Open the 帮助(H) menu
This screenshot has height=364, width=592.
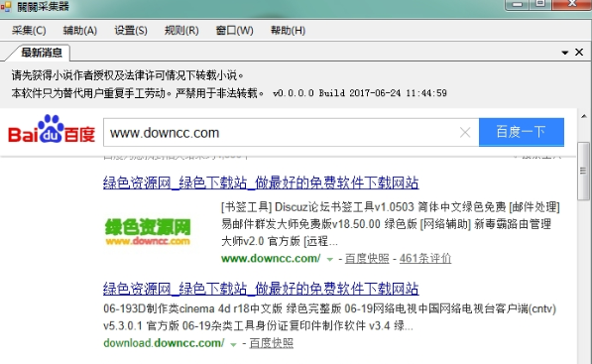(x=289, y=30)
